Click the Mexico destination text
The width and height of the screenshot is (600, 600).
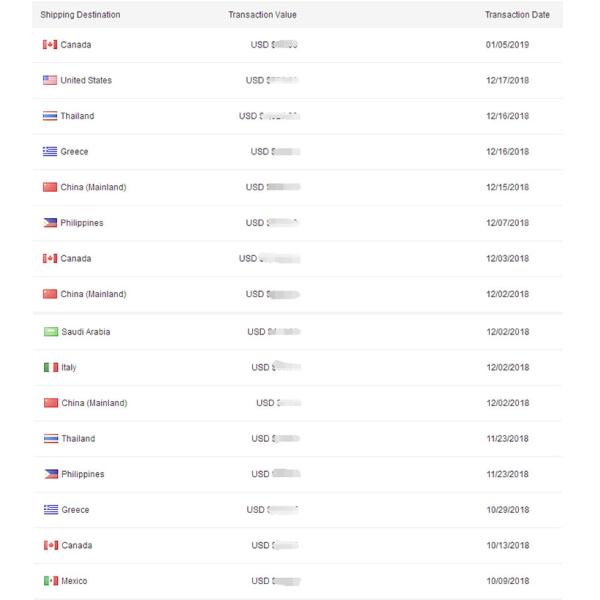[x=75, y=582]
